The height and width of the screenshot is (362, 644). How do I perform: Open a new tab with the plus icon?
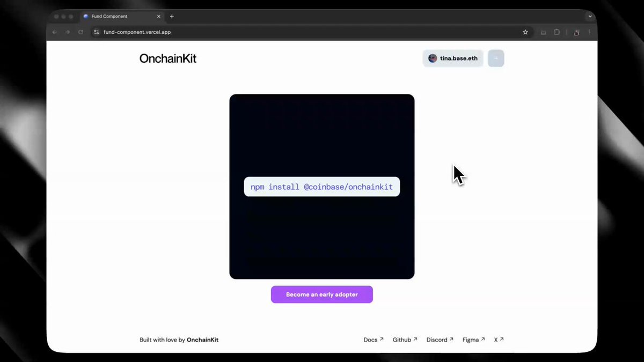[172, 16]
